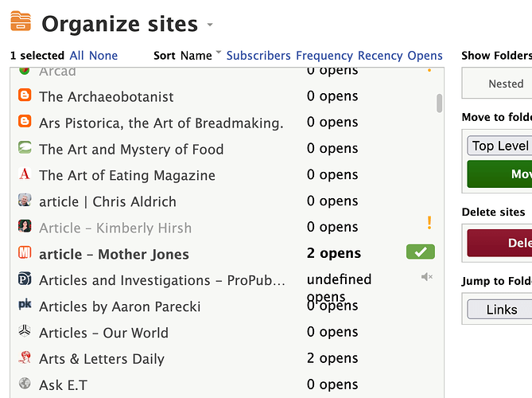Click None to deselect sites
Screen dimensions: 532x398
point(103,56)
